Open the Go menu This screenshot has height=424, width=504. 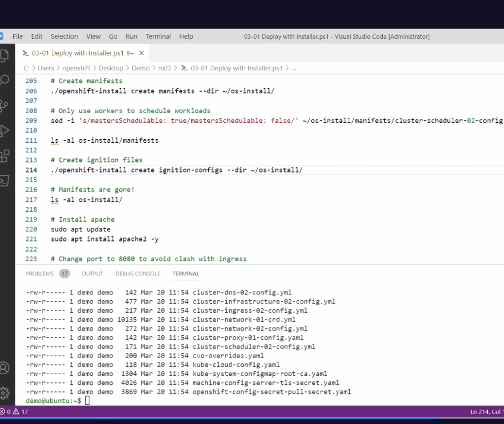pos(113,36)
